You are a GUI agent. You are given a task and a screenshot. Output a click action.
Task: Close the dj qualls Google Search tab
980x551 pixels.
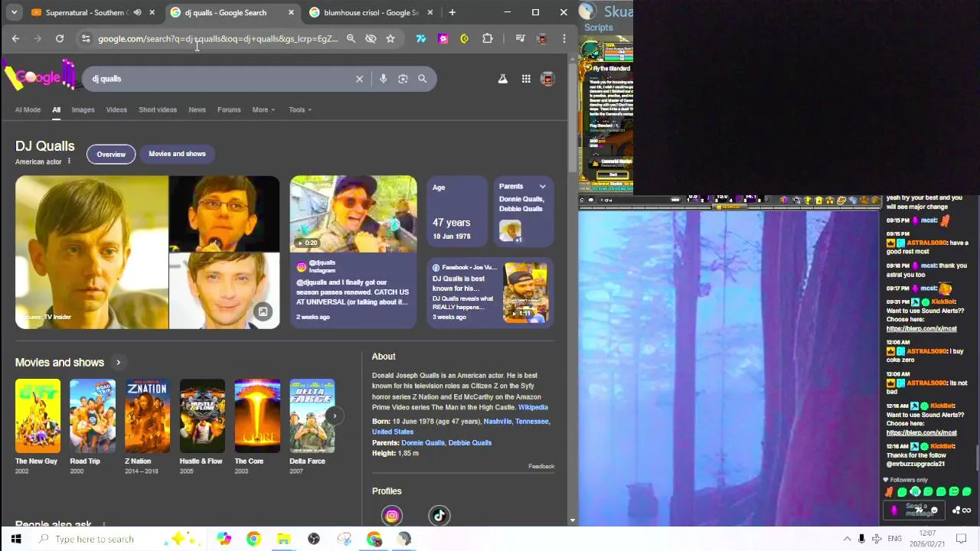coord(291,12)
